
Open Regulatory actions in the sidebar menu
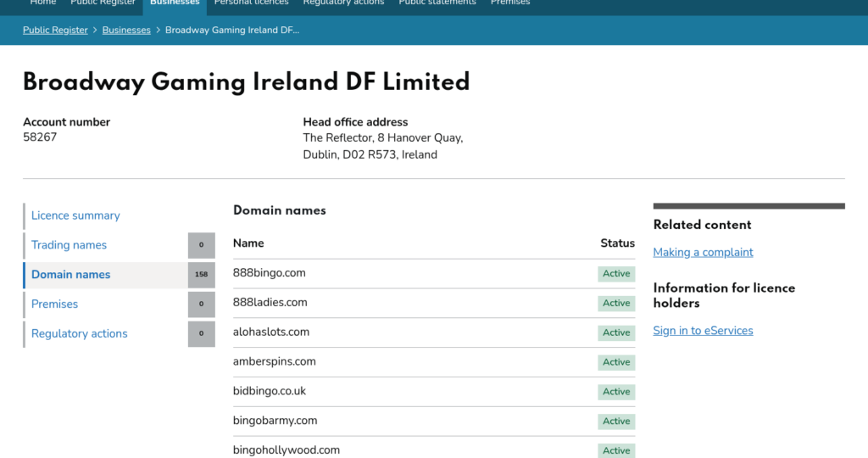79,333
